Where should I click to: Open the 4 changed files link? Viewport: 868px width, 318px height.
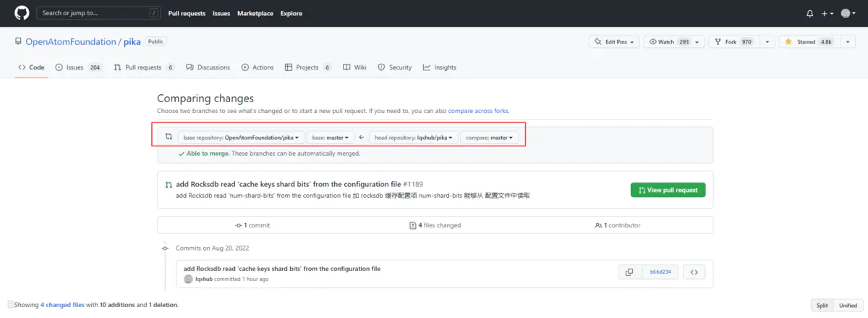coord(62,305)
